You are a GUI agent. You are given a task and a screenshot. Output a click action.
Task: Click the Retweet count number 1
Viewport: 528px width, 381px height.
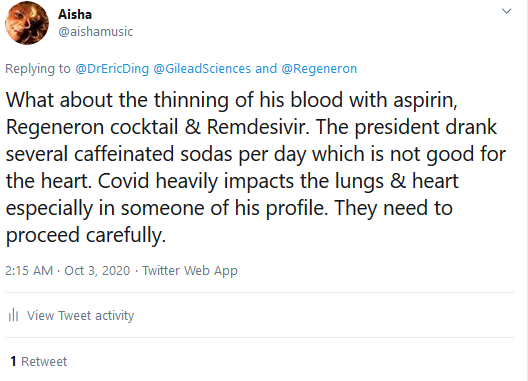click(x=13, y=361)
